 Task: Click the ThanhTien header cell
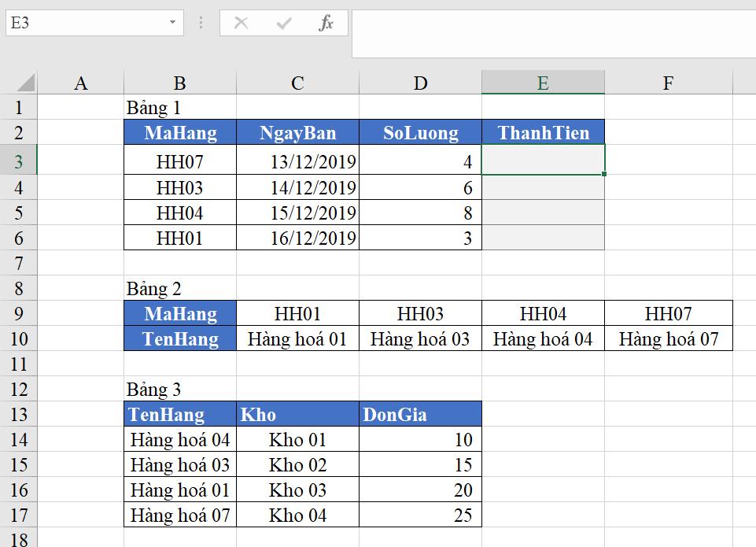(543, 132)
